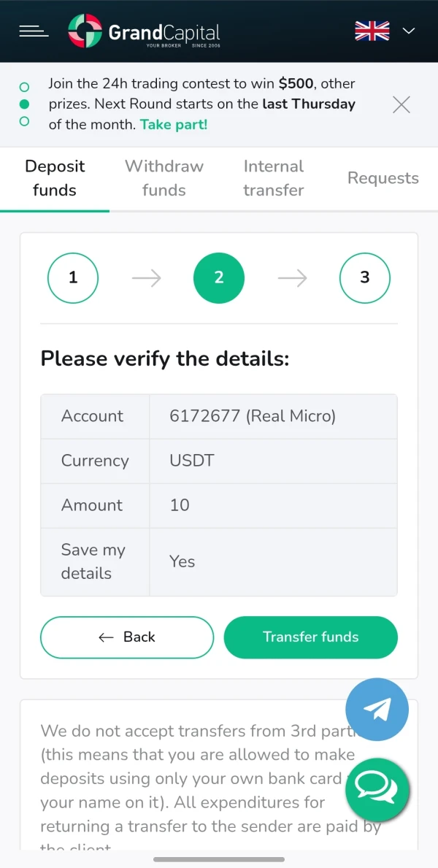Click the UK flag language icon

(372, 31)
